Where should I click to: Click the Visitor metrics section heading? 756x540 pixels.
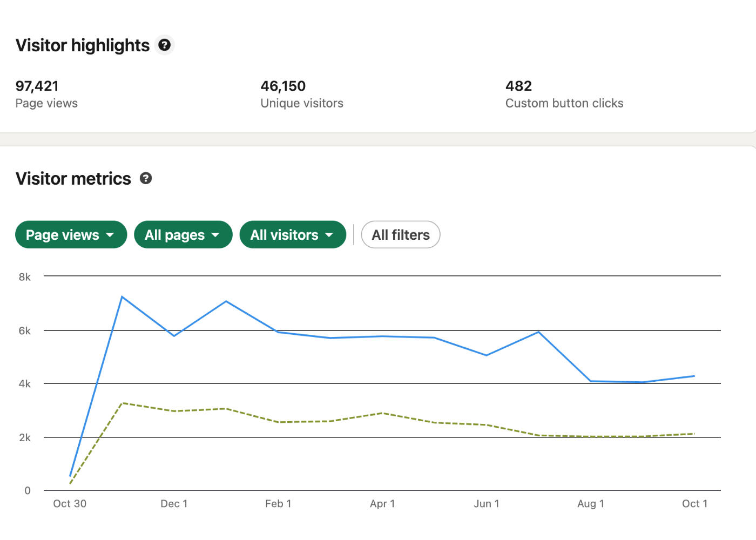pos(74,178)
